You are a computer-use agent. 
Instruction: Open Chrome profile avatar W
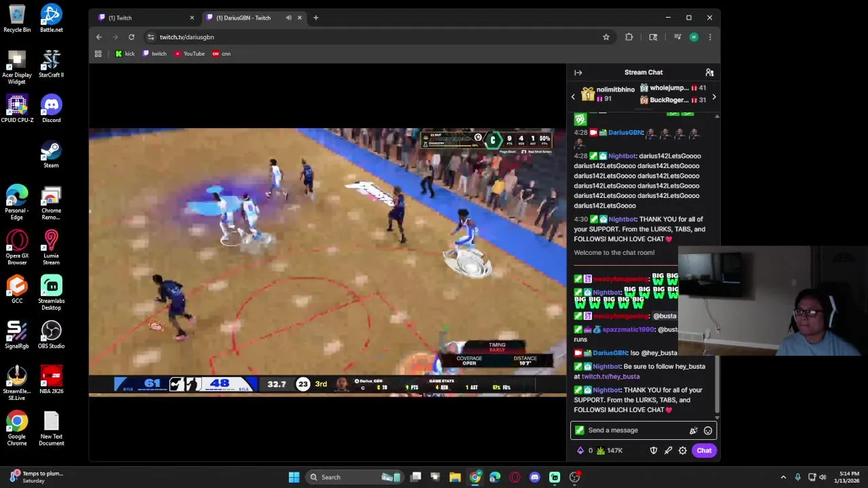(x=694, y=37)
